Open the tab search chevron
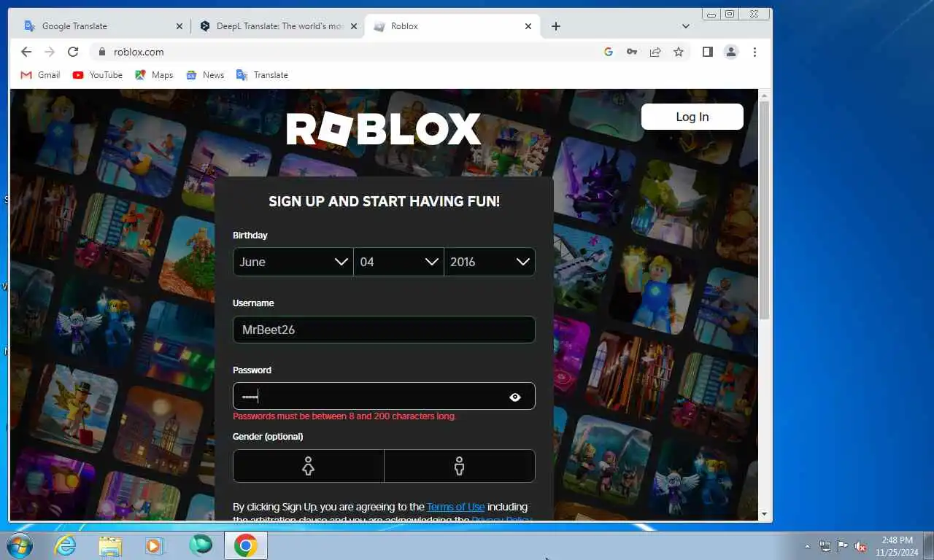Viewport: 934px width, 560px height. pos(685,26)
